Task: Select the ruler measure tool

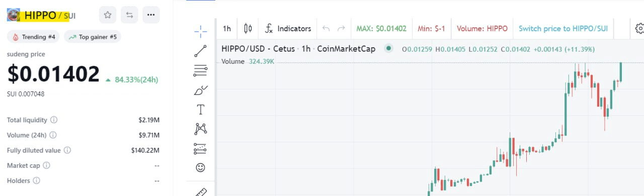Action: click(x=201, y=191)
